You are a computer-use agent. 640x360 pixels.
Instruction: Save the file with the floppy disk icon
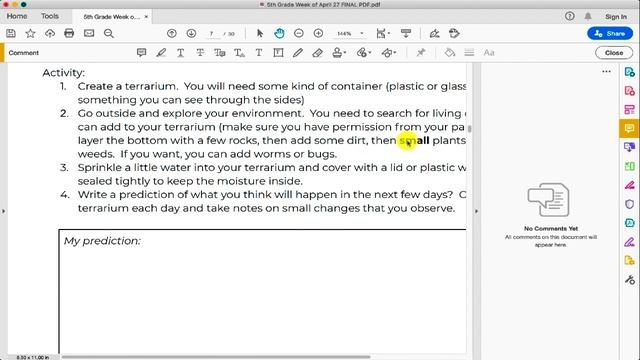point(11,33)
